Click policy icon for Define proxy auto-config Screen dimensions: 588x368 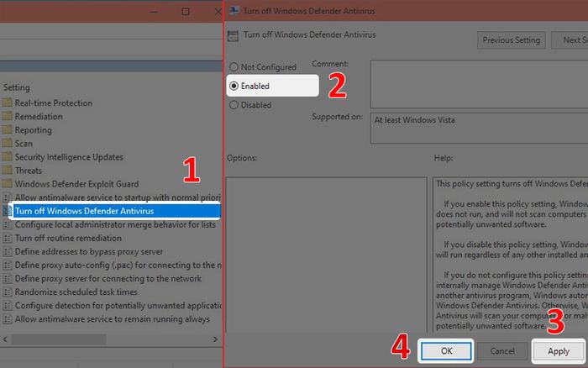7,265
